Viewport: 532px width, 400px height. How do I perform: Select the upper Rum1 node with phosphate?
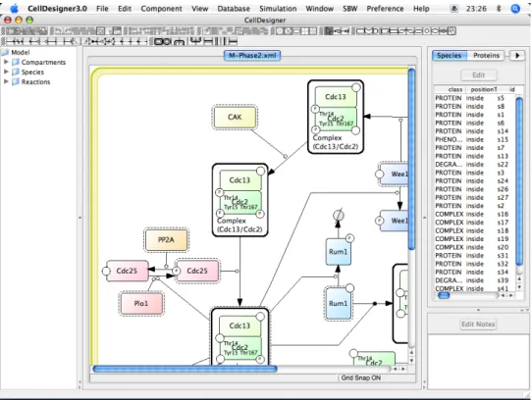tap(339, 252)
